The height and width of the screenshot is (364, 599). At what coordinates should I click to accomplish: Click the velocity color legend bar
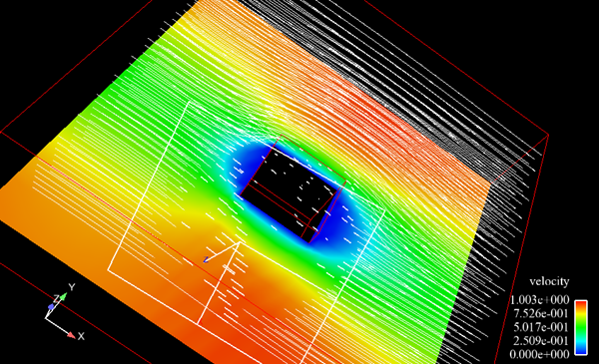pyautogui.click(x=581, y=328)
